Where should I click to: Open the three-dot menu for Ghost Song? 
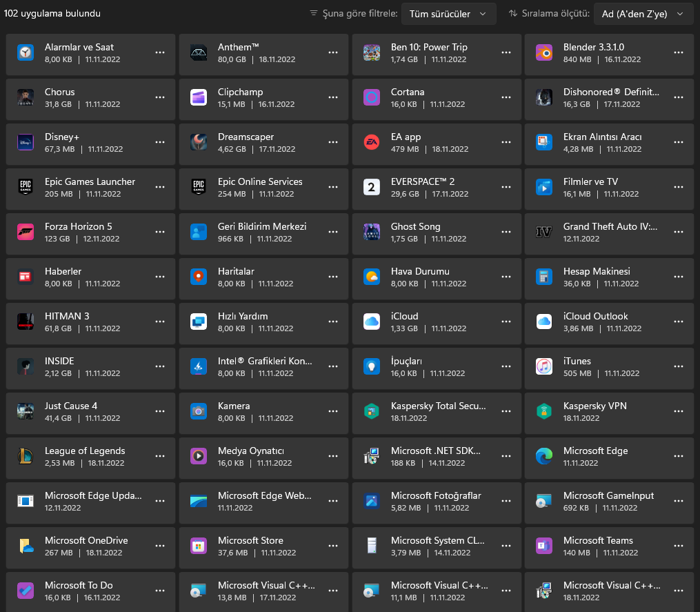pos(506,232)
